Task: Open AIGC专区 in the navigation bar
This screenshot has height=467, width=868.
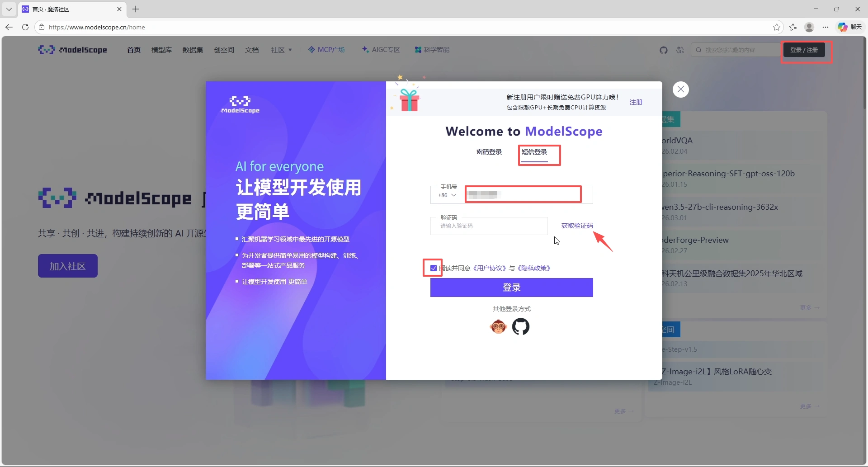Action: click(x=381, y=50)
